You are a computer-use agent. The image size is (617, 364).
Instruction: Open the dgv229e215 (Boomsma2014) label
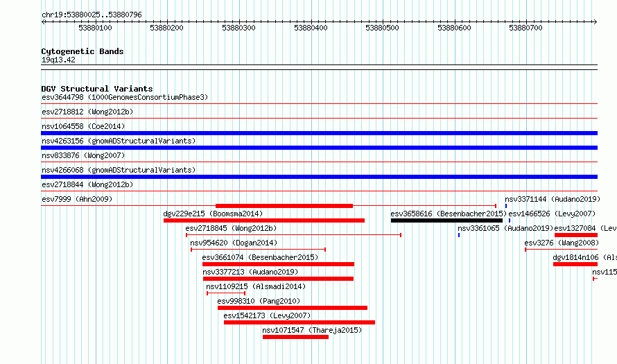coord(213,214)
